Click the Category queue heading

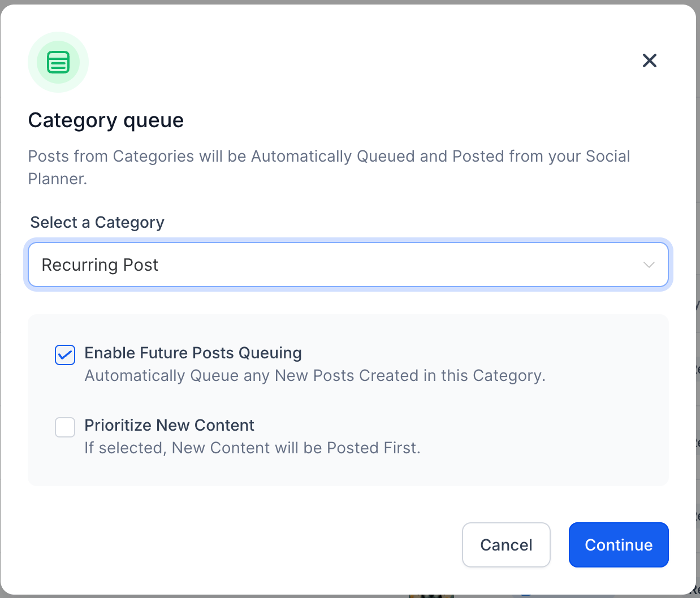[106, 120]
